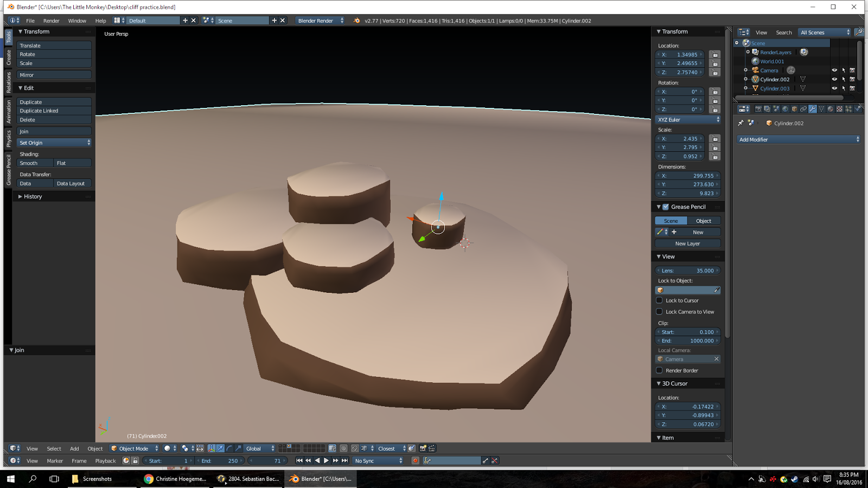
Task: Open World properties (globe icon)
Action: [785, 108]
